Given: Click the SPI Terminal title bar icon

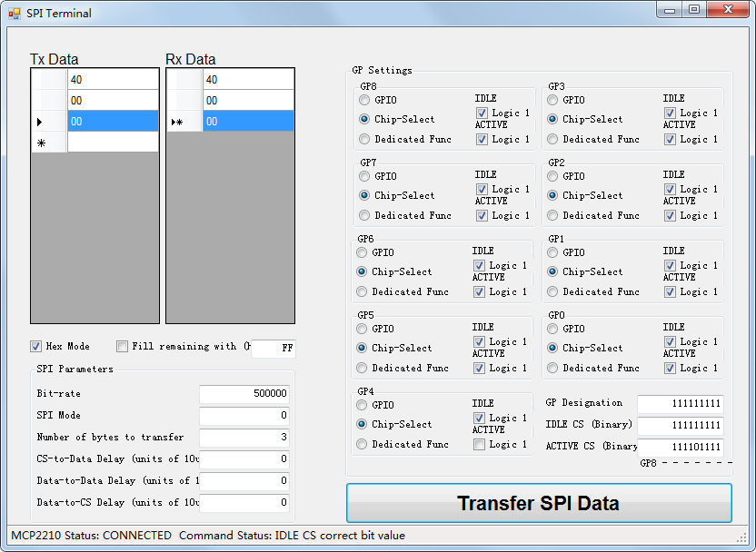Looking at the screenshot, I should tap(13, 13).
